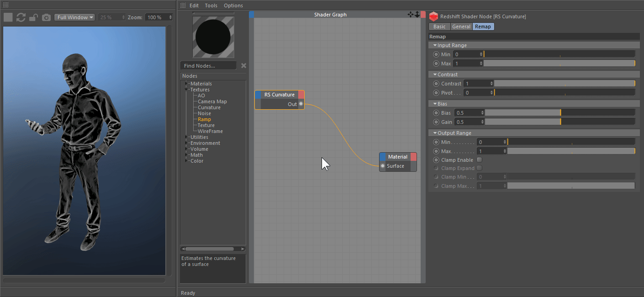Collapse the Input Range section
The width and height of the screenshot is (644, 297).
point(435,45)
